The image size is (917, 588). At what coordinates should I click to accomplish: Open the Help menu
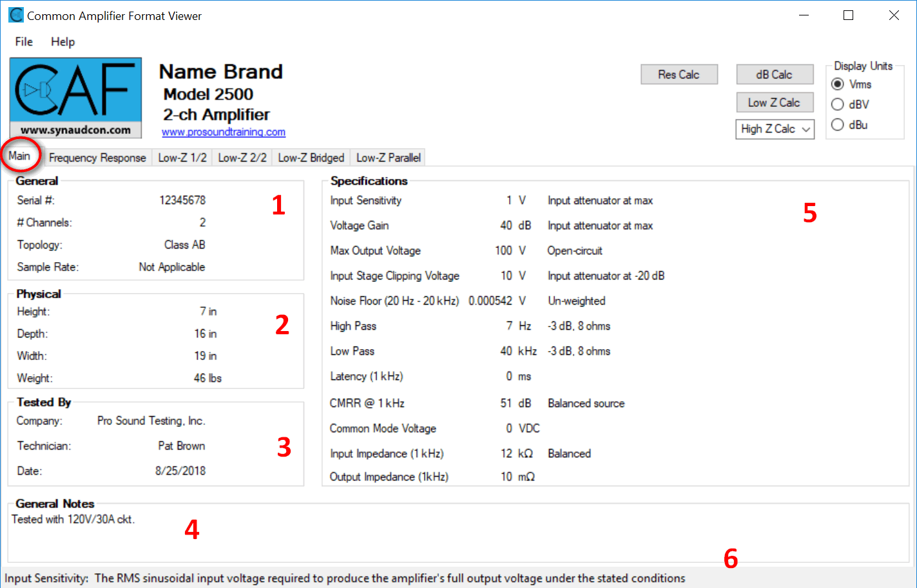(x=63, y=42)
